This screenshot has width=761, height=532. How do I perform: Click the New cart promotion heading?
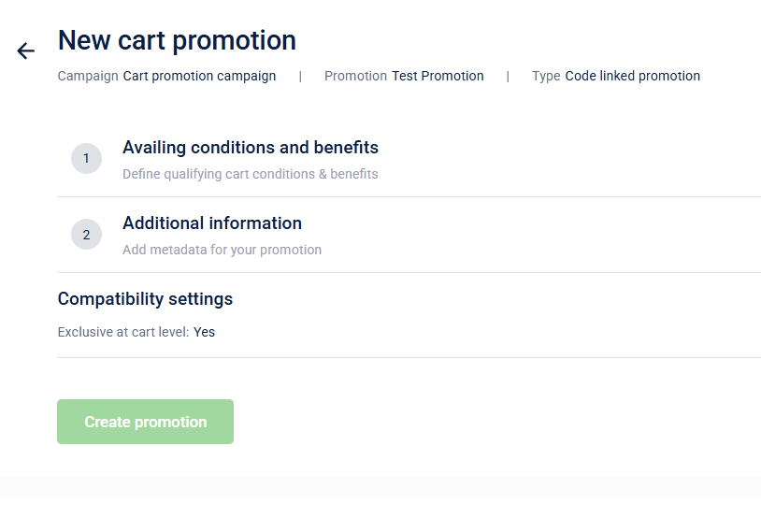pos(177,41)
